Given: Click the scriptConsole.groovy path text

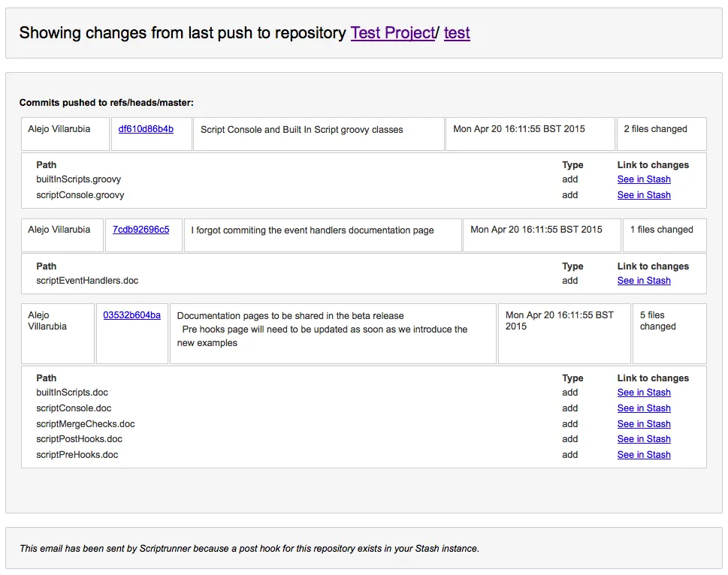Looking at the screenshot, I should (80, 195).
